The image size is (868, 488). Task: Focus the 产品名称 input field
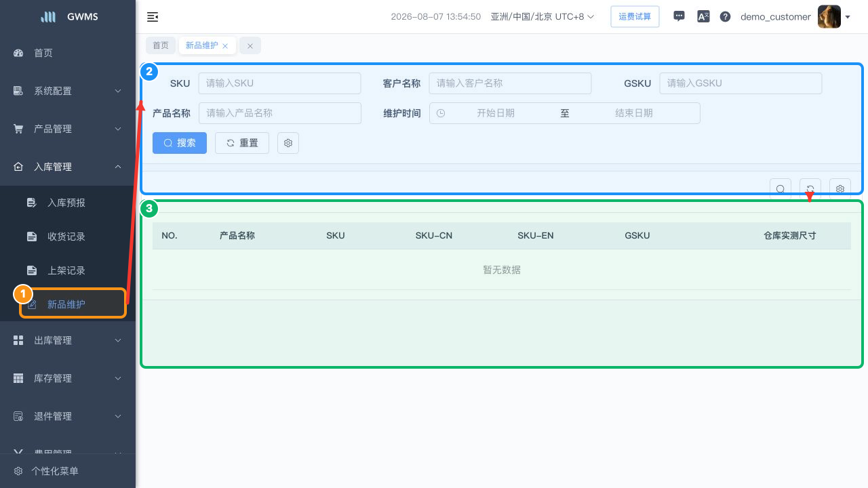click(x=279, y=113)
